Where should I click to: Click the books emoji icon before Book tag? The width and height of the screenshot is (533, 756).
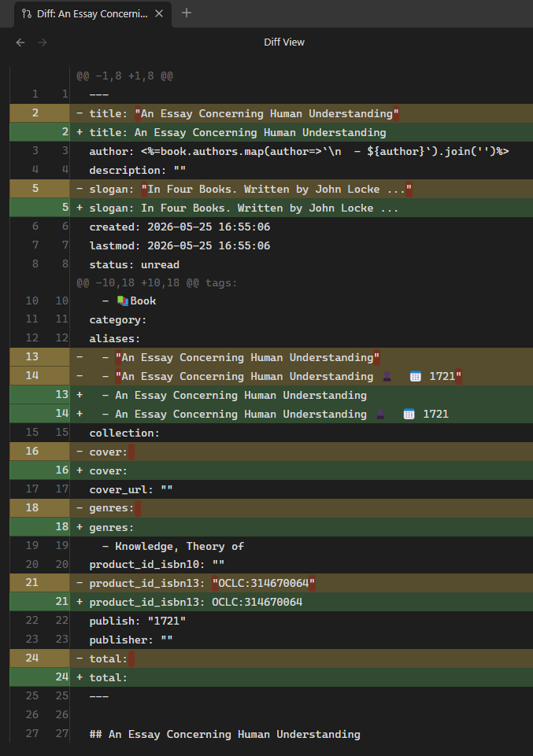coord(123,301)
